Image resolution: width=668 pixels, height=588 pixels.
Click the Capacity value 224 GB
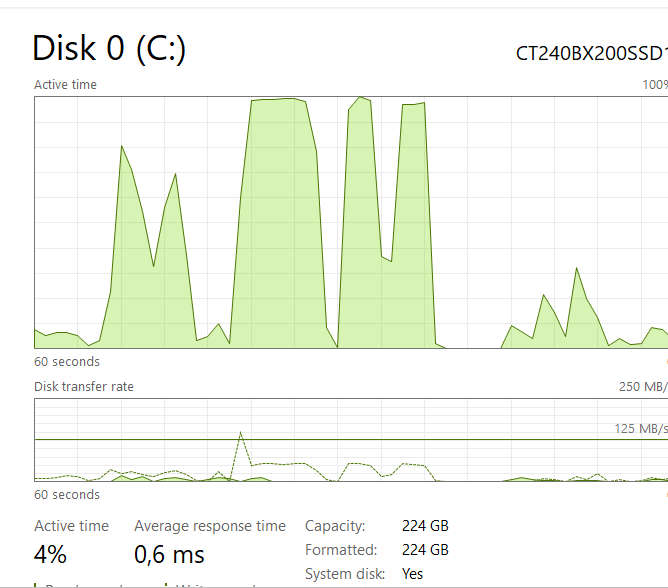425,526
